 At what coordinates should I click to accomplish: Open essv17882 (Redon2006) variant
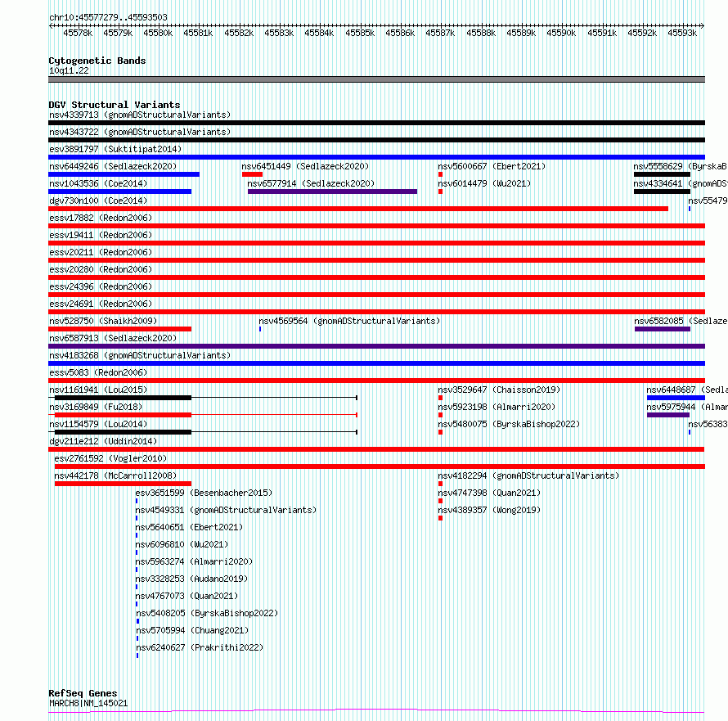tap(101, 218)
